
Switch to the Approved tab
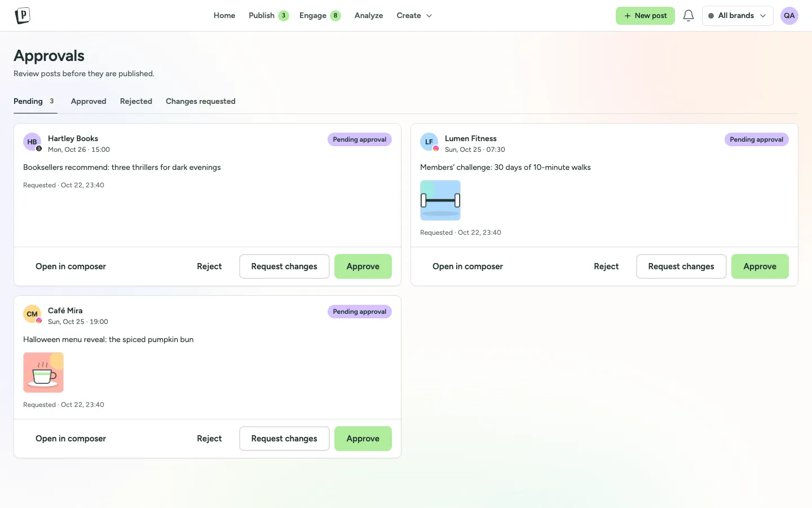[x=89, y=102]
